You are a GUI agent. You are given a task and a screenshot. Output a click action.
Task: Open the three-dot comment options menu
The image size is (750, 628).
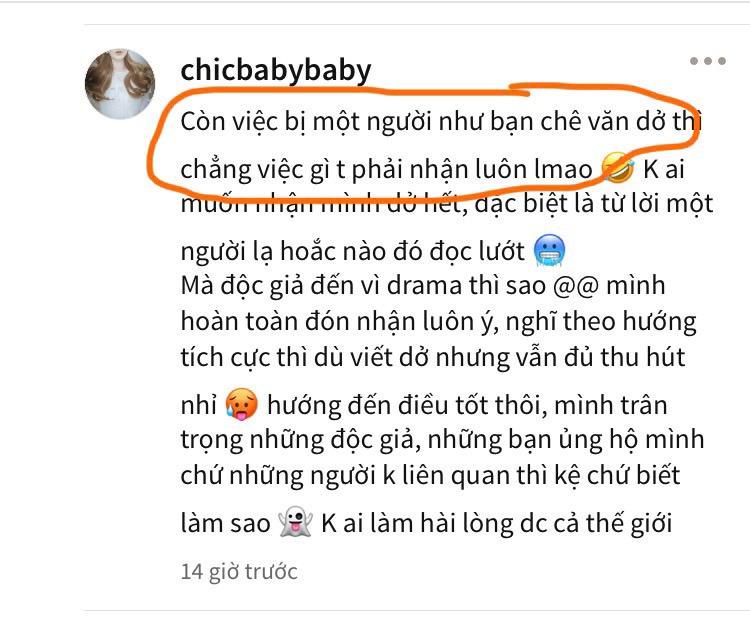pos(707,61)
